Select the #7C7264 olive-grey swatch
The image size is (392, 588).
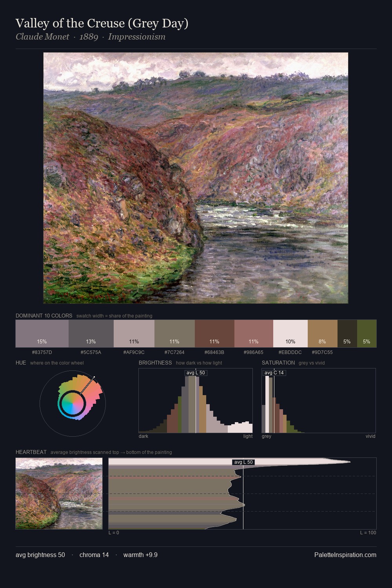[174, 334]
